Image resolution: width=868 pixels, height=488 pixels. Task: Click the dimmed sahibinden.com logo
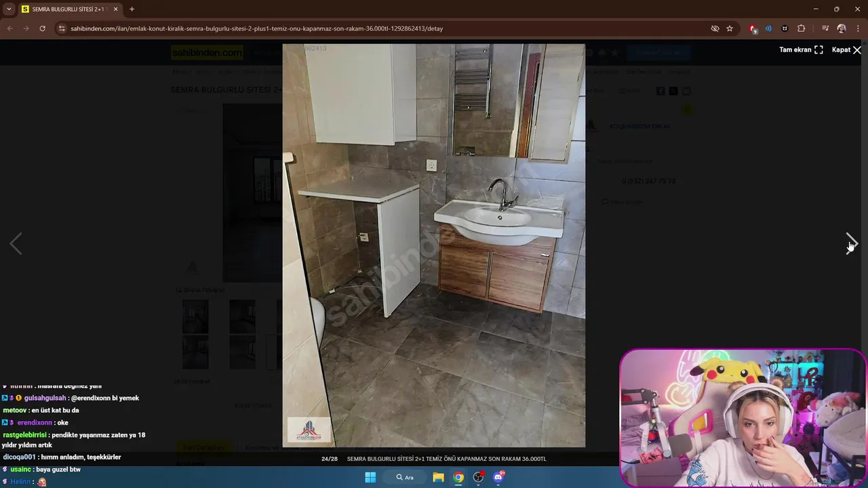[x=207, y=52]
